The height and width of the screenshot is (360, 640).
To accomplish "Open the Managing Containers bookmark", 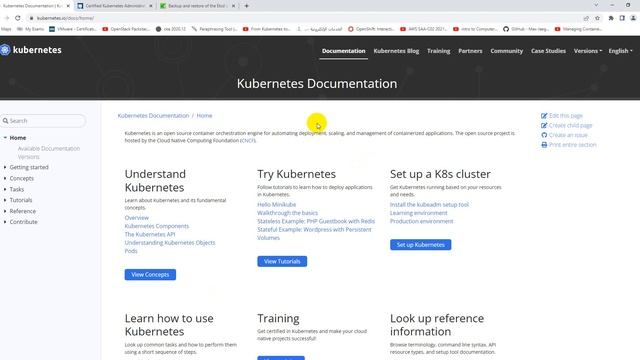I will coord(578,29).
